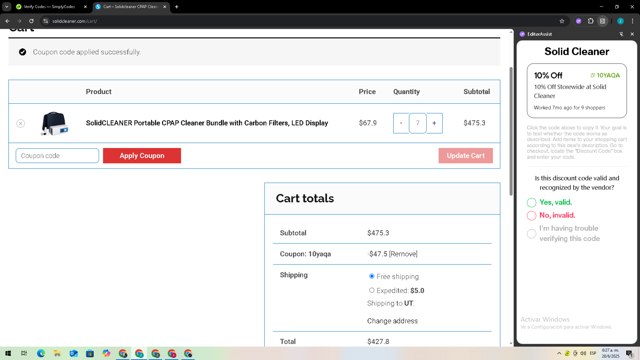Open a new browser tab
The image size is (640, 360).
tap(176, 7)
